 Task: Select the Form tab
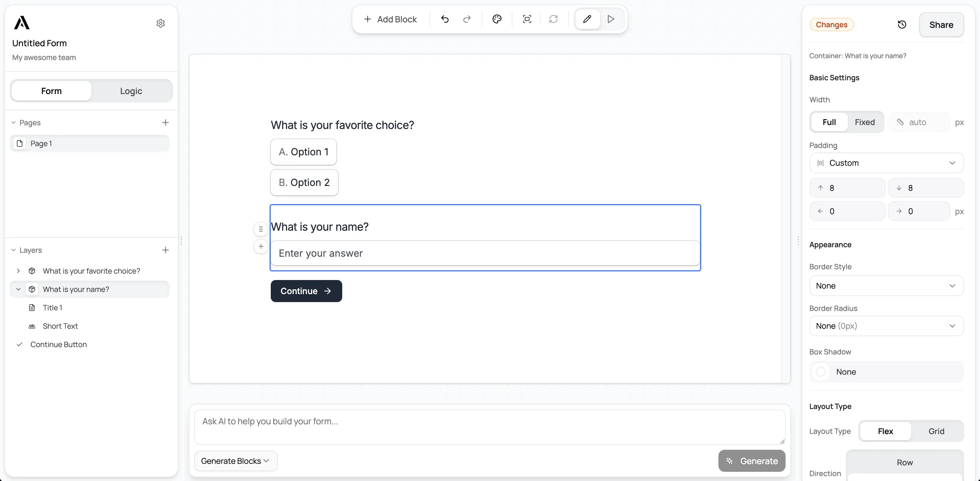[x=51, y=90]
